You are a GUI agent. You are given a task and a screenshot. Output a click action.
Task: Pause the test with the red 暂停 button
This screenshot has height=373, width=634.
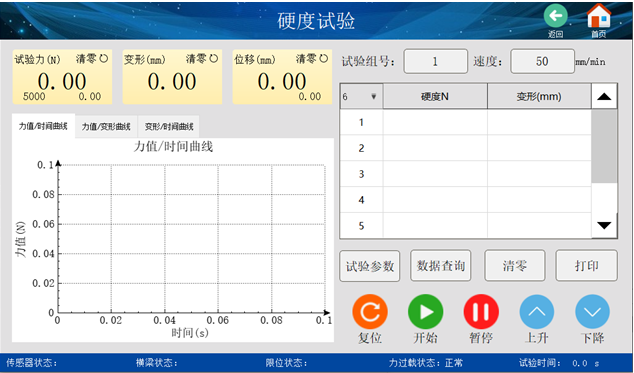(481, 312)
